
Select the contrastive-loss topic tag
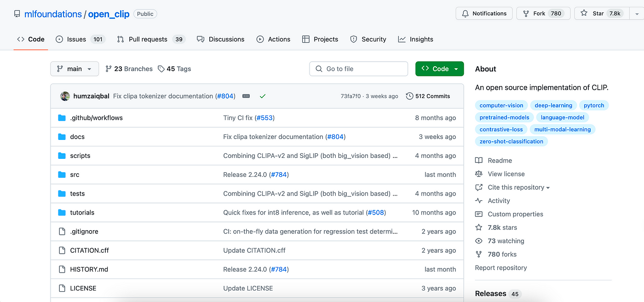[x=501, y=129]
